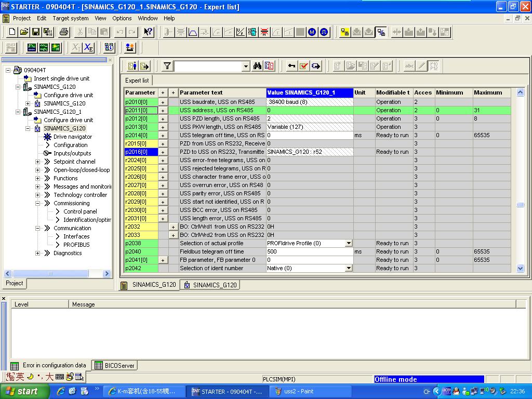Expand Setpoint channel tree node
Viewport: 532px width, 399px height.
38,162
